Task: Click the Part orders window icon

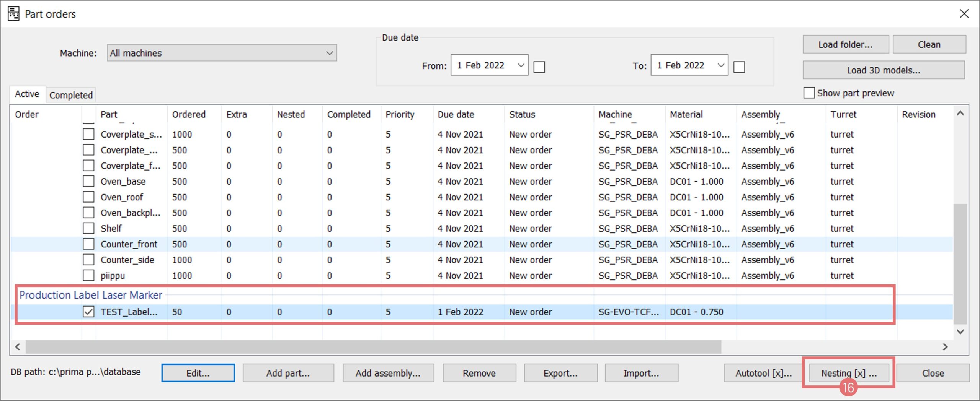Action: (x=13, y=14)
